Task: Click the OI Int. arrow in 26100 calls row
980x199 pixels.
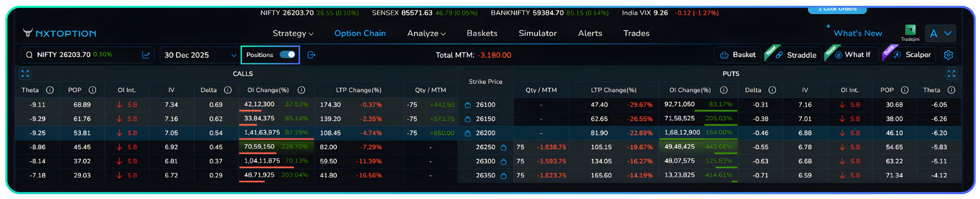Action: pos(119,104)
